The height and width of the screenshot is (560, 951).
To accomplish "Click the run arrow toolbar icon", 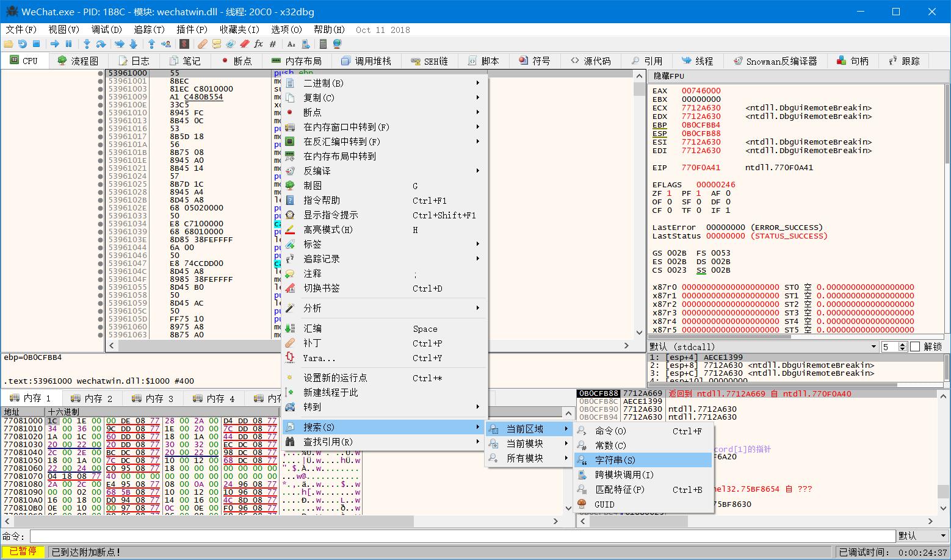I will point(55,44).
